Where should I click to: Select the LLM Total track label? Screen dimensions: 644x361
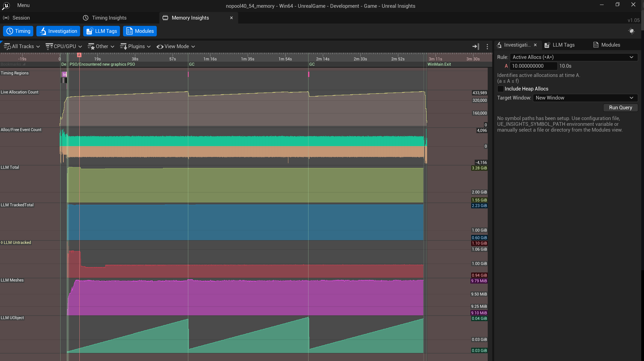10,167
